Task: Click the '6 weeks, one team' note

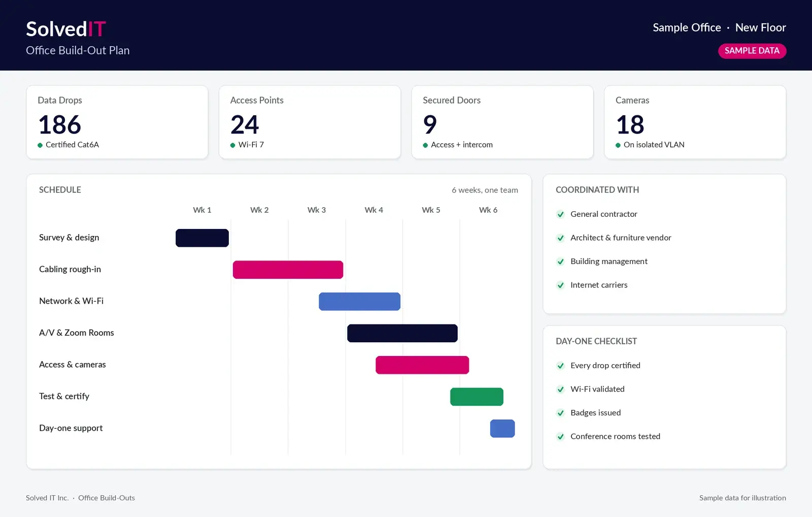Action: (485, 190)
